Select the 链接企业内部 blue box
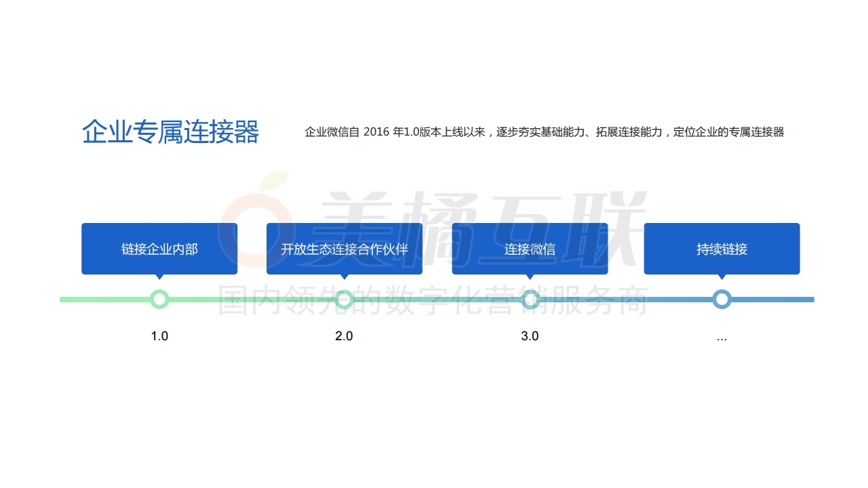Screen dimensions: 868x488 [x=159, y=249]
